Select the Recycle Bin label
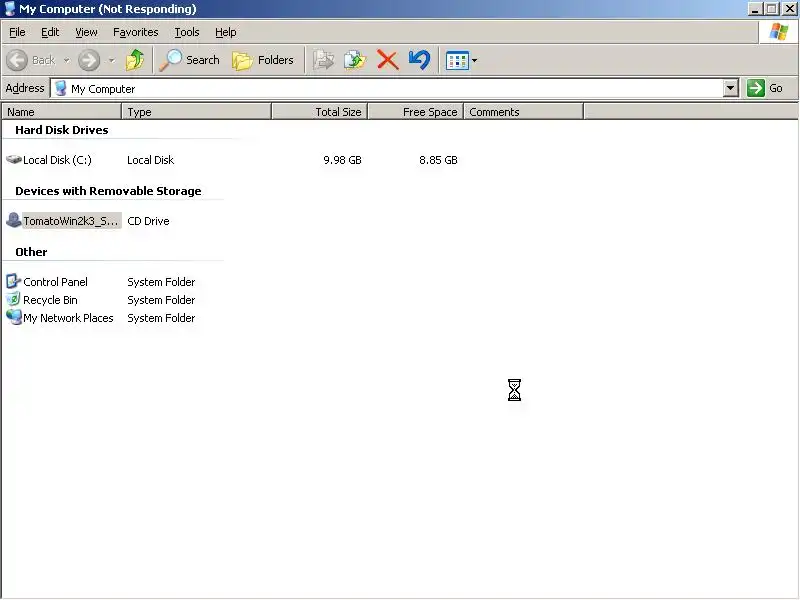 (51, 300)
